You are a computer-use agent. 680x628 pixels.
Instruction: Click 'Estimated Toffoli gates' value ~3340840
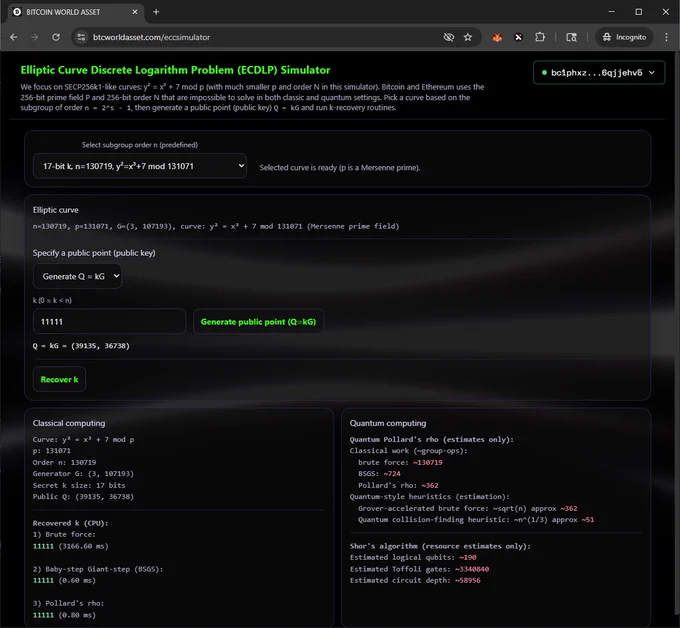click(x=472, y=569)
